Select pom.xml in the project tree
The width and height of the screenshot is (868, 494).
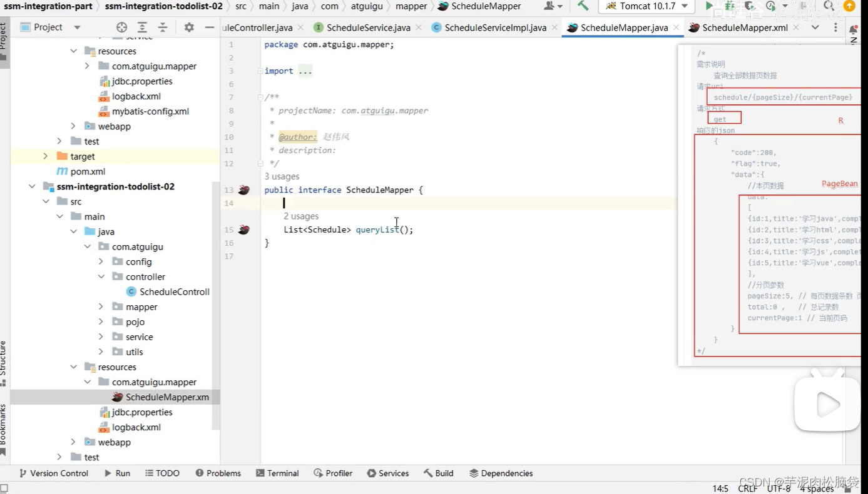[87, 171]
